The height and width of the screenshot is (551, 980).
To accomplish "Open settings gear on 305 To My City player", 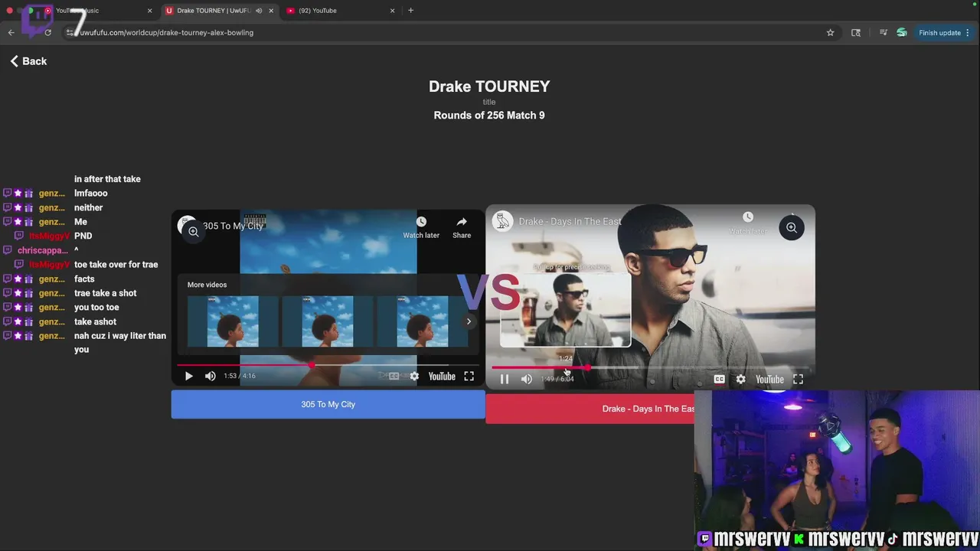I will (414, 376).
